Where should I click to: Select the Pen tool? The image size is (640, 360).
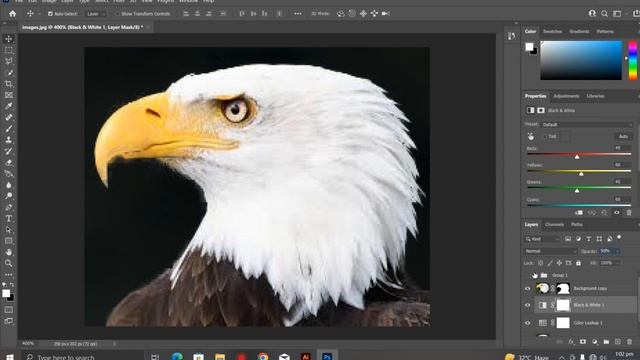pyautogui.click(x=9, y=207)
